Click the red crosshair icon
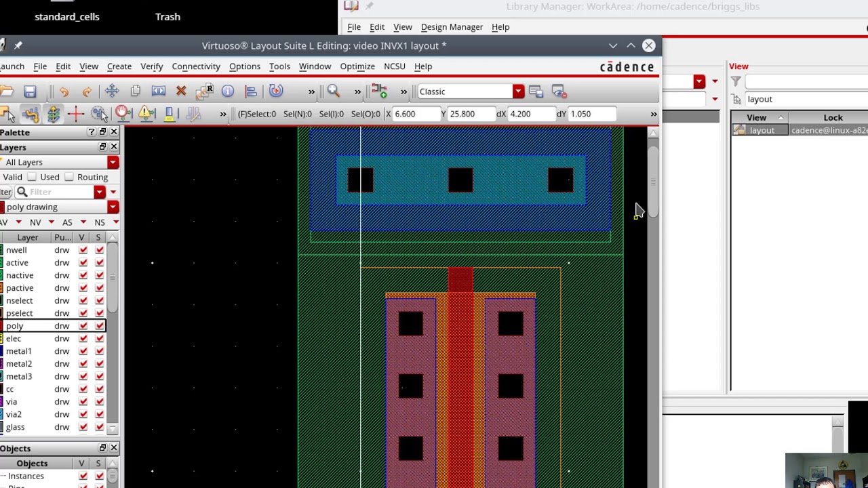This screenshot has height=488, width=868. 75,114
